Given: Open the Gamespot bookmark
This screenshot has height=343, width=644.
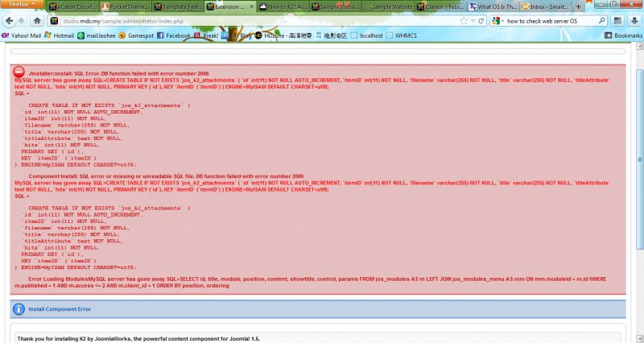Looking at the screenshot, I should pyautogui.click(x=136, y=35).
